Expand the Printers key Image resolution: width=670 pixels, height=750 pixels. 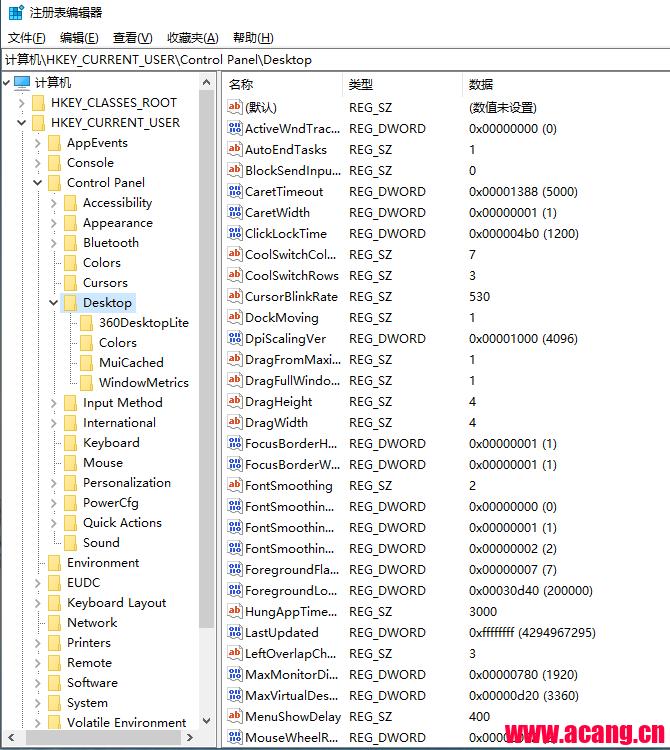pos(38,643)
